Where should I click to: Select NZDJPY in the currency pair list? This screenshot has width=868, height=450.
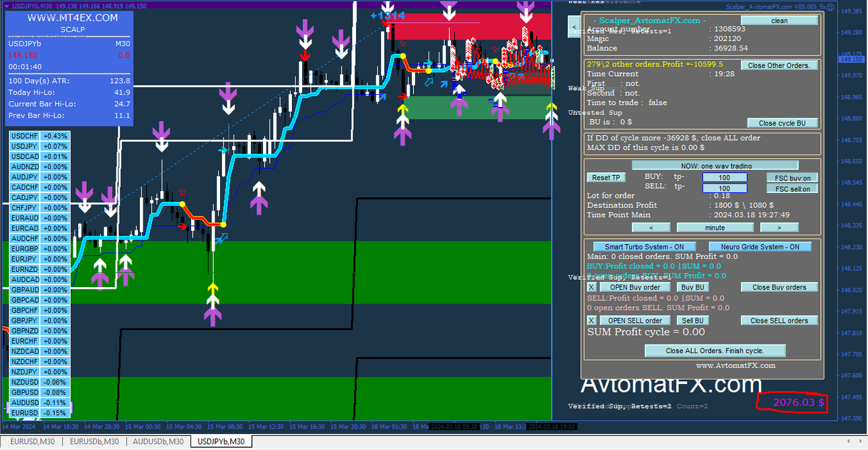pyautogui.click(x=25, y=372)
